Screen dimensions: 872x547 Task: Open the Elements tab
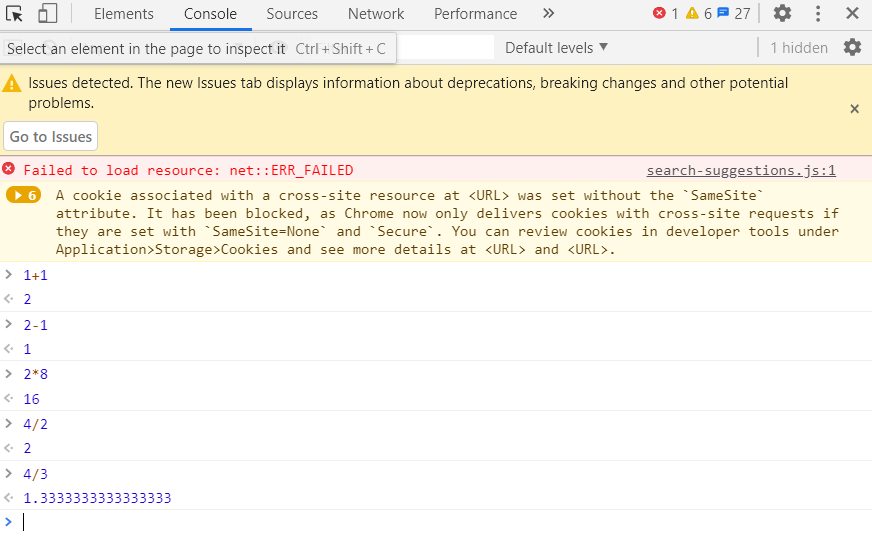pyautogui.click(x=123, y=14)
